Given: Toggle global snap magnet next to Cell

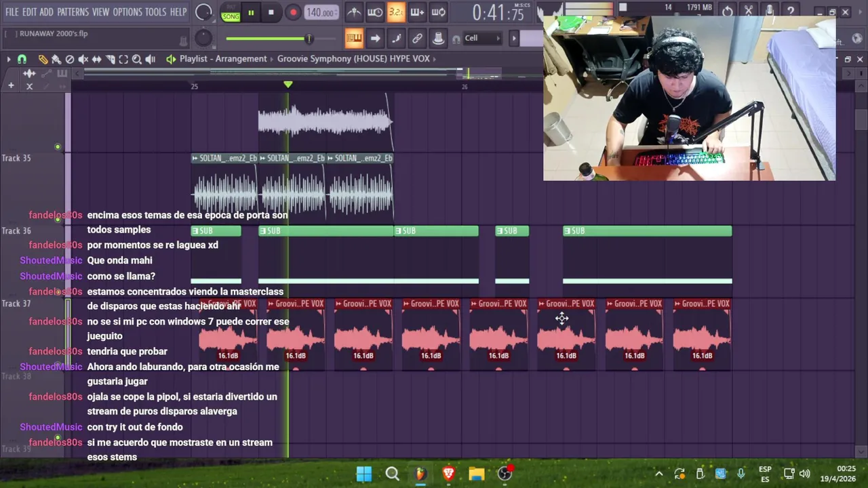Looking at the screenshot, I should (456, 39).
